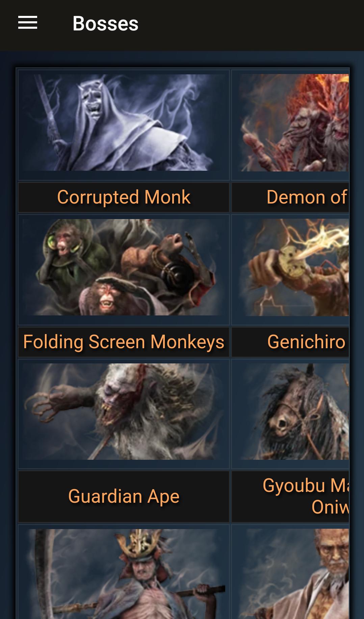Open the Genichiro text link

[x=307, y=342]
